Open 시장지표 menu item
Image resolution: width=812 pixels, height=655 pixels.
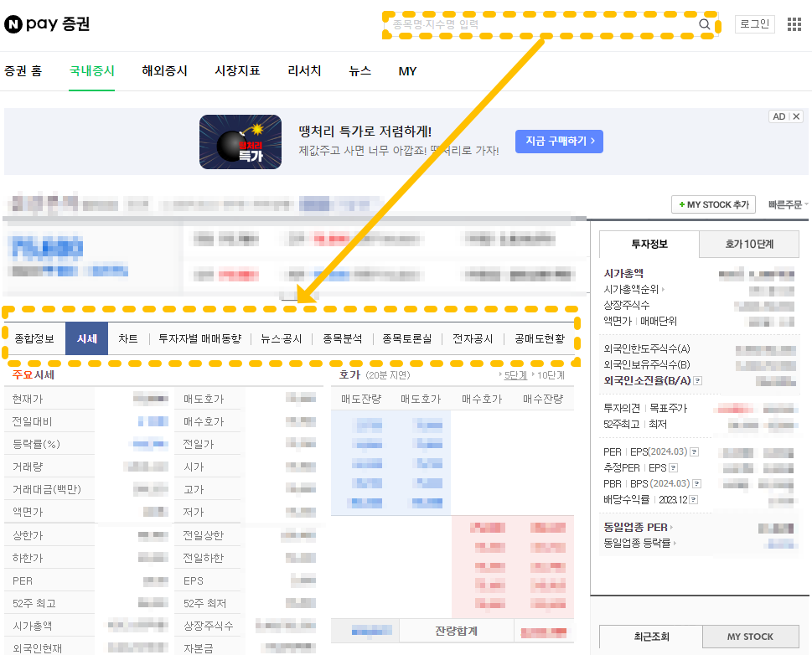pos(237,71)
